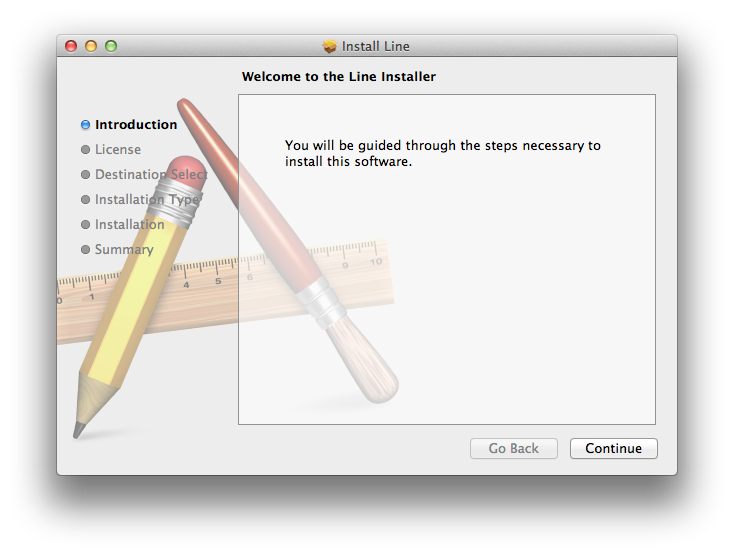
Task: Click the Installation Type step bullet
Action: click(x=85, y=199)
